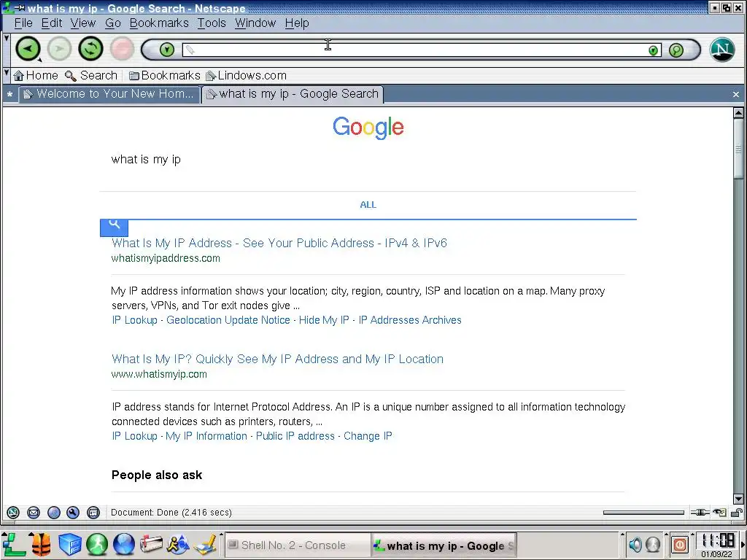Open the blue file cabinet icon
747x560 pixels.
click(x=69, y=545)
